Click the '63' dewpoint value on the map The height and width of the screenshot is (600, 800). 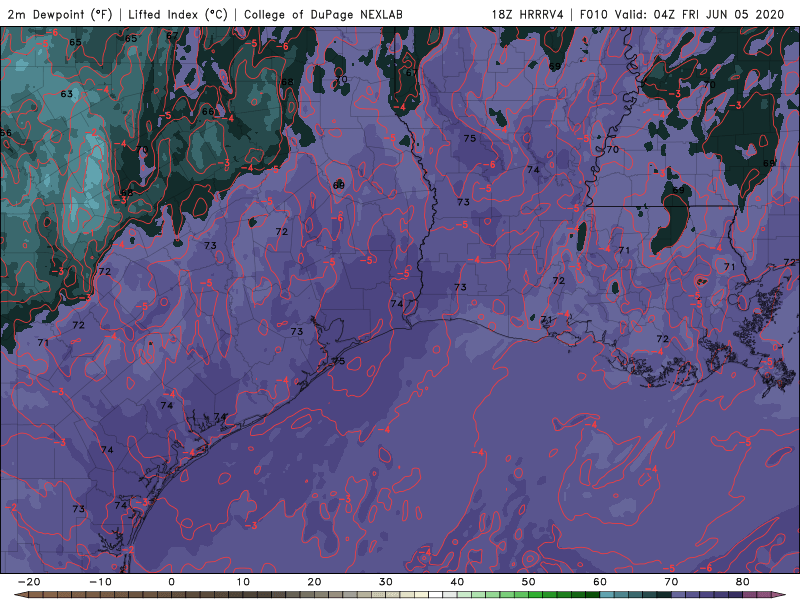(x=66, y=94)
